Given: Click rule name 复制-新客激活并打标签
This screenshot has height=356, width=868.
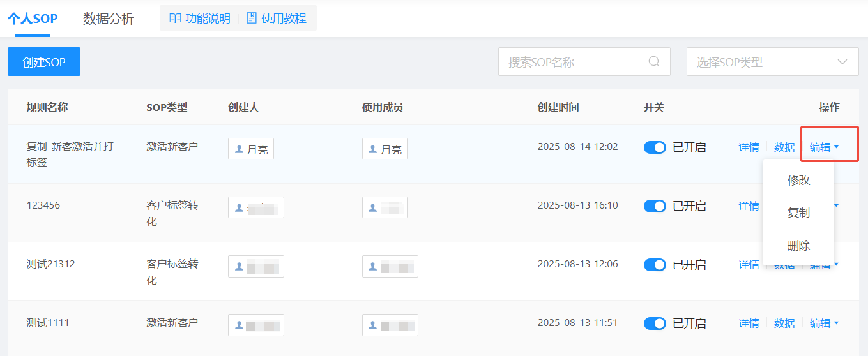Looking at the screenshot, I should (x=70, y=154).
